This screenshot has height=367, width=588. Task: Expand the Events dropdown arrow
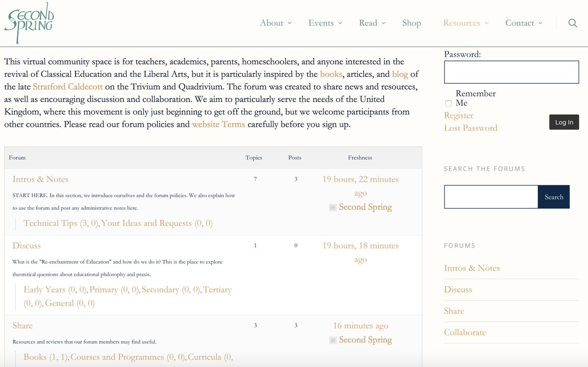(x=340, y=23)
